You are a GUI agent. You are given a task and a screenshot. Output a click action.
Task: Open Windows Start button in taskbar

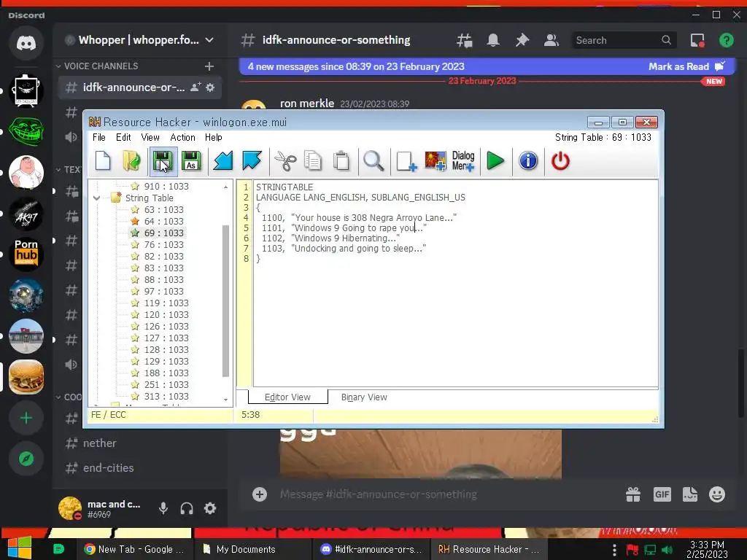click(20, 548)
